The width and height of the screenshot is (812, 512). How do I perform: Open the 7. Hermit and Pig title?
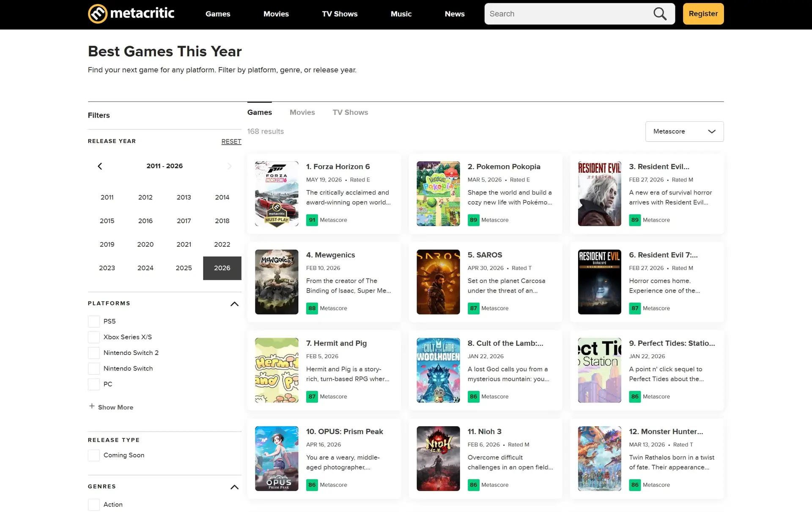click(336, 343)
